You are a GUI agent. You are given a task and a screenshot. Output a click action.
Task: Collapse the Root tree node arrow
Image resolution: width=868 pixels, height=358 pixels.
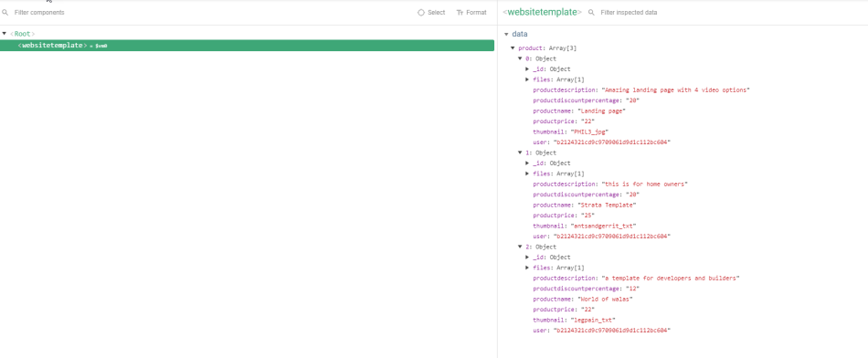click(x=5, y=34)
